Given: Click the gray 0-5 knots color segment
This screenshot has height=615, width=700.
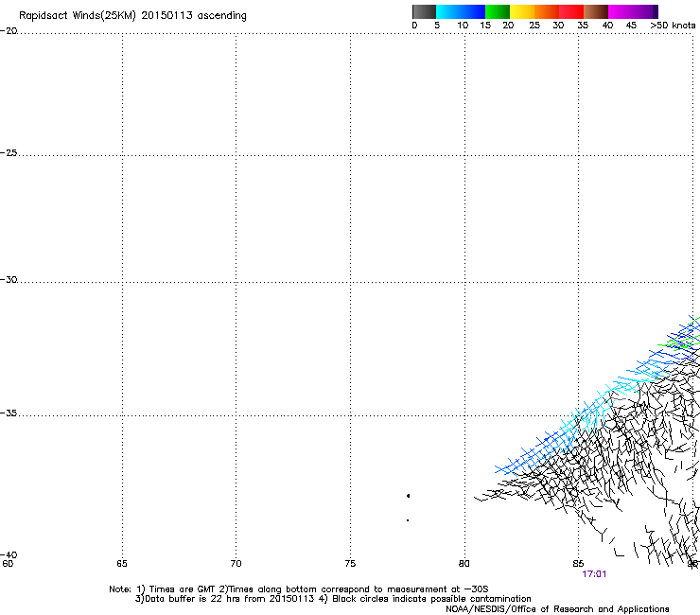Looking at the screenshot, I should [424, 11].
